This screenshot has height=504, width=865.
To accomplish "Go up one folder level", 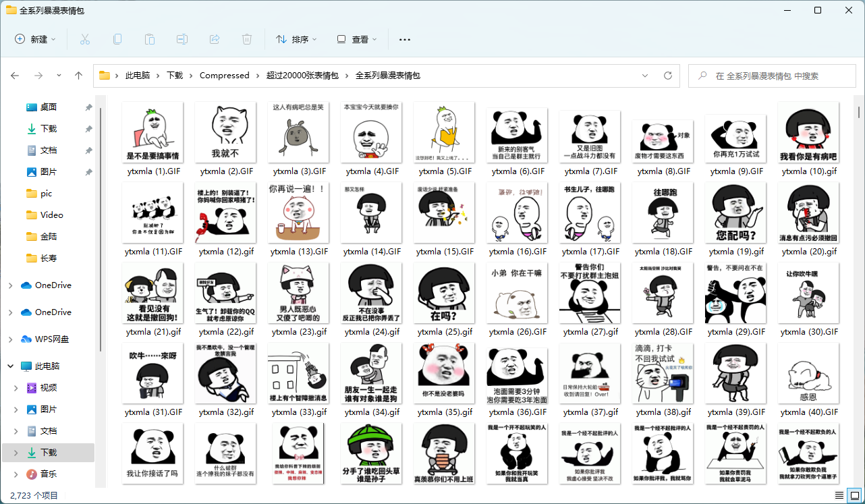I will coord(78,76).
